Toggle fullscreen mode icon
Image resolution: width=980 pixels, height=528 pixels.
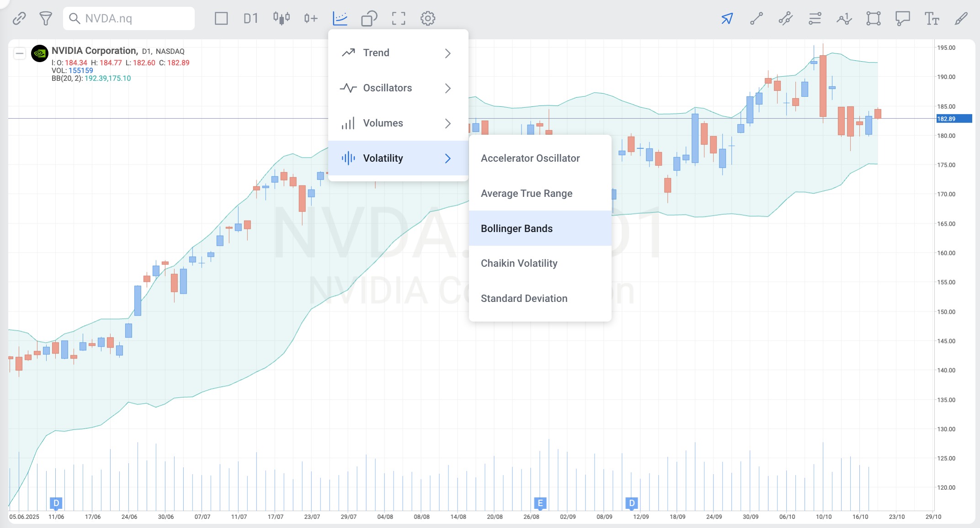398,18
